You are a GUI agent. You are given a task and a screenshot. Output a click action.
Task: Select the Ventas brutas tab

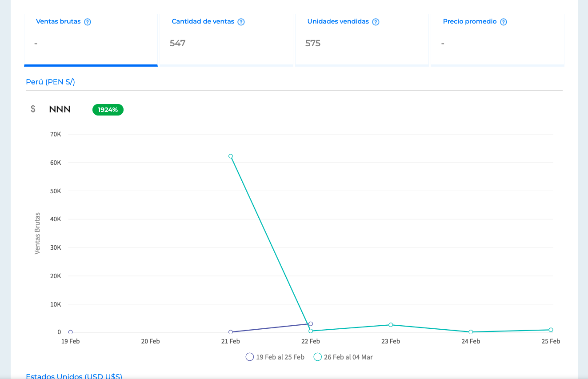pyautogui.click(x=91, y=40)
